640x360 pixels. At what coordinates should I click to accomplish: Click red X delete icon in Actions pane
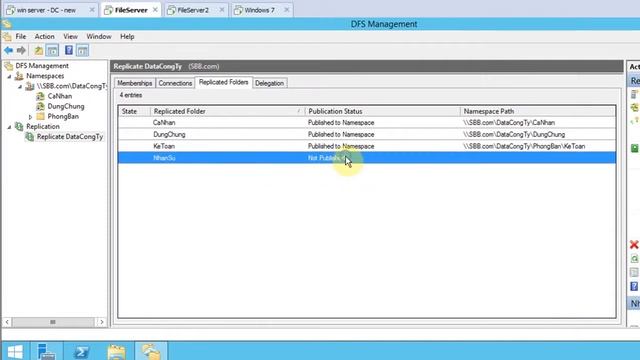[x=634, y=244]
